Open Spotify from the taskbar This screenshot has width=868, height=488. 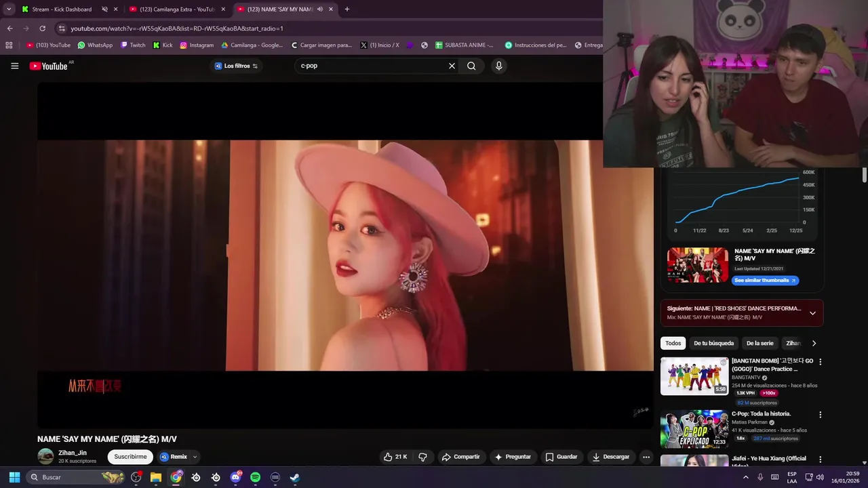[255, 477]
